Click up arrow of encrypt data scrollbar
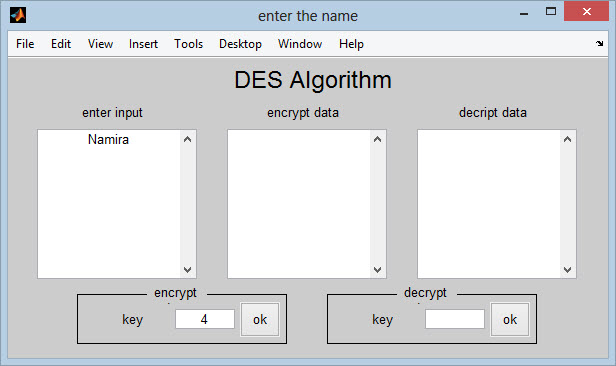 pyautogui.click(x=378, y=139)
